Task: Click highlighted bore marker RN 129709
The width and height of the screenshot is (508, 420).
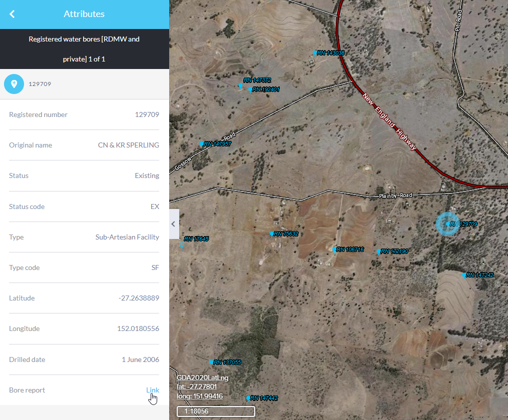Action: coord(447,224)
